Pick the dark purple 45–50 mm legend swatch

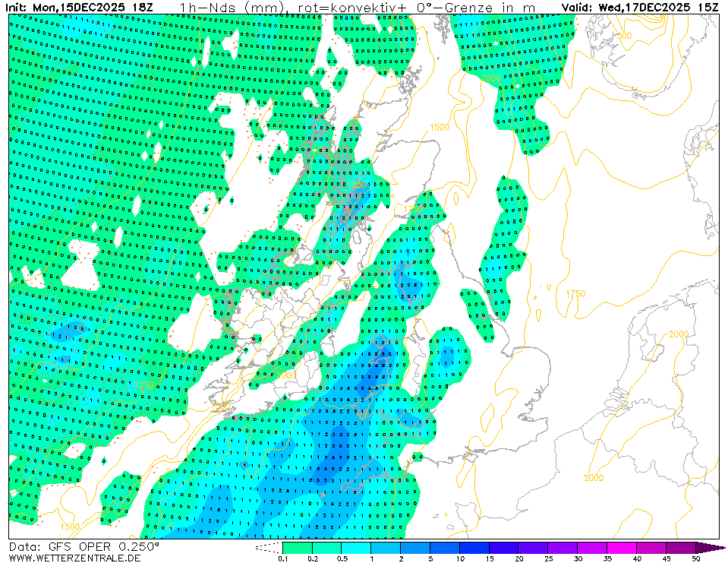tap(682, 547)
